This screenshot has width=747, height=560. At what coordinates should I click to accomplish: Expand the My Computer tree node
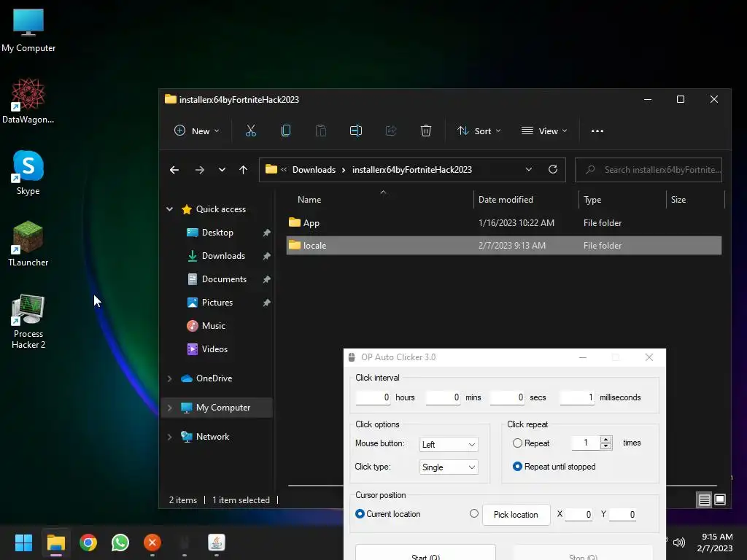click(x=169, y=408)
